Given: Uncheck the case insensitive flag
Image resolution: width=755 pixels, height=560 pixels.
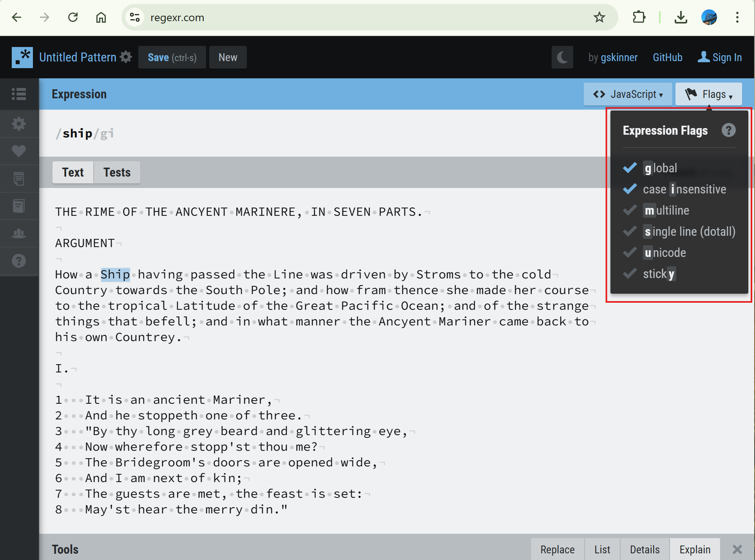Looking at the screenshot, I should point(684,189).
